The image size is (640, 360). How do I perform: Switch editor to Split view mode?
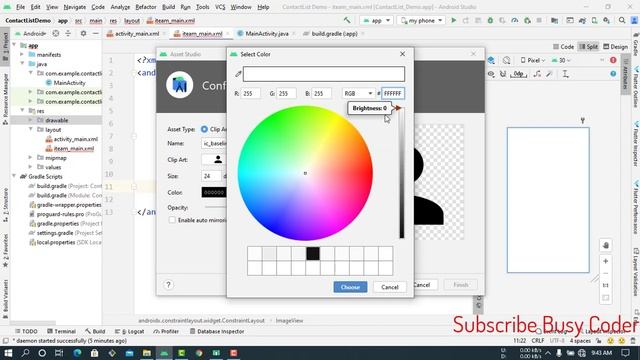(588, 47)
